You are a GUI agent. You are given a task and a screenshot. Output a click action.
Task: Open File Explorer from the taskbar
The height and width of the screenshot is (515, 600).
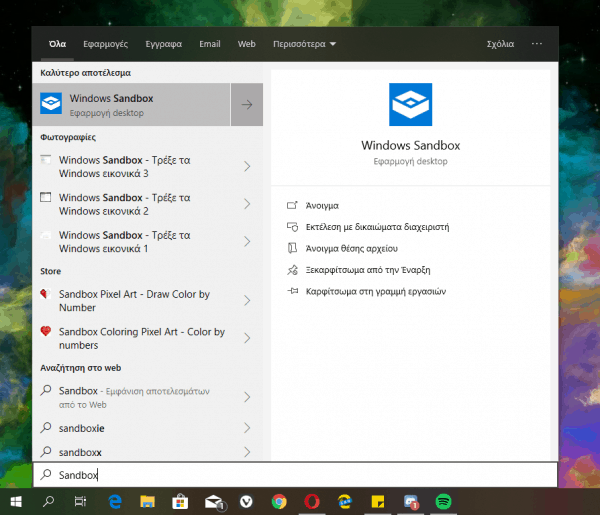click(x=147, y=502)
